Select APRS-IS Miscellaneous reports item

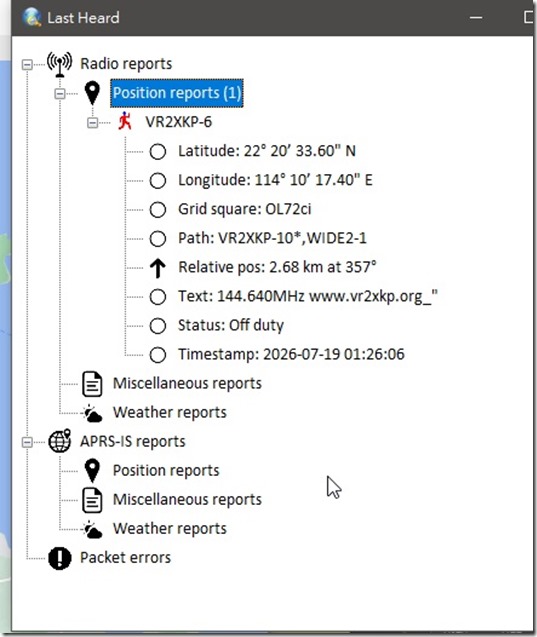(187, 500)
